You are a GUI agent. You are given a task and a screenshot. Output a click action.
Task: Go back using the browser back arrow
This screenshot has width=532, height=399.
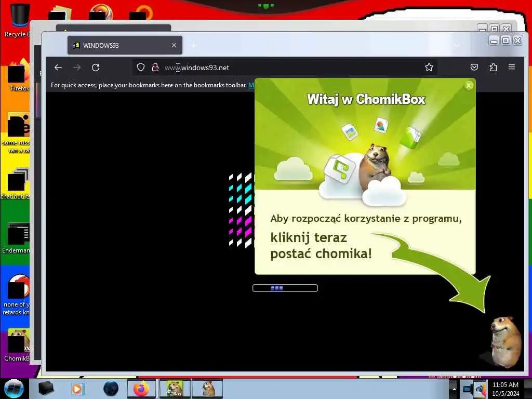click(x=58, y=68)
